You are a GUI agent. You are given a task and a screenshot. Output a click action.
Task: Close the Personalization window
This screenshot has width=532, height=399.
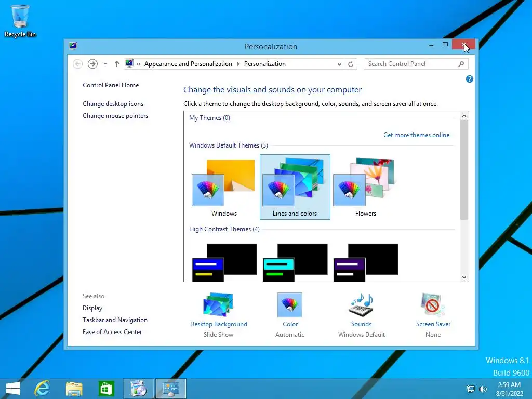coord(463,45)
